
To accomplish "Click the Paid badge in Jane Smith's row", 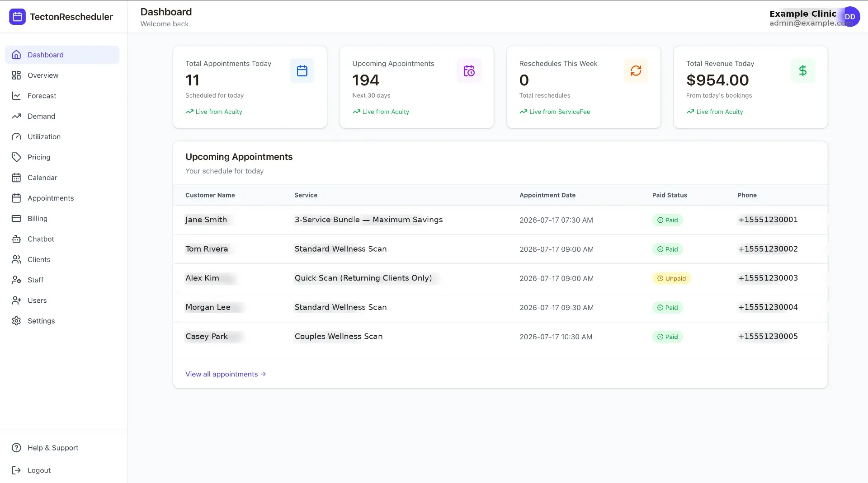I will pos(667,220).
